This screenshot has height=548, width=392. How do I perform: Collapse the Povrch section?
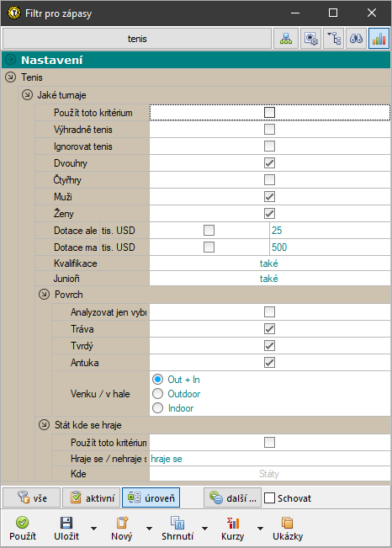click(44, 295)
